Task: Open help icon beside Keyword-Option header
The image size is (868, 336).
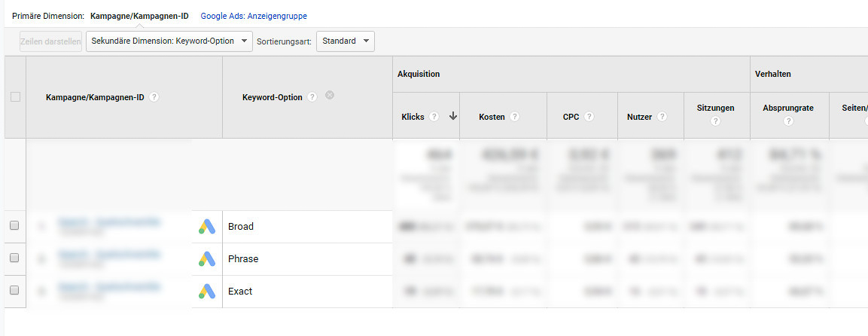Action: tap(312, 97)
